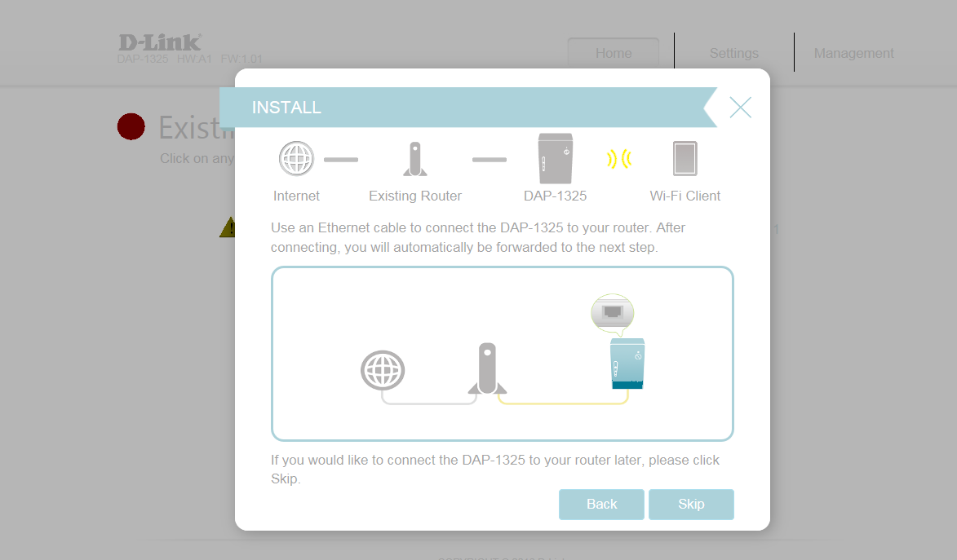Click the Internet globe icon in the step header
Screen dimensions: 957x560
(297, 159)
